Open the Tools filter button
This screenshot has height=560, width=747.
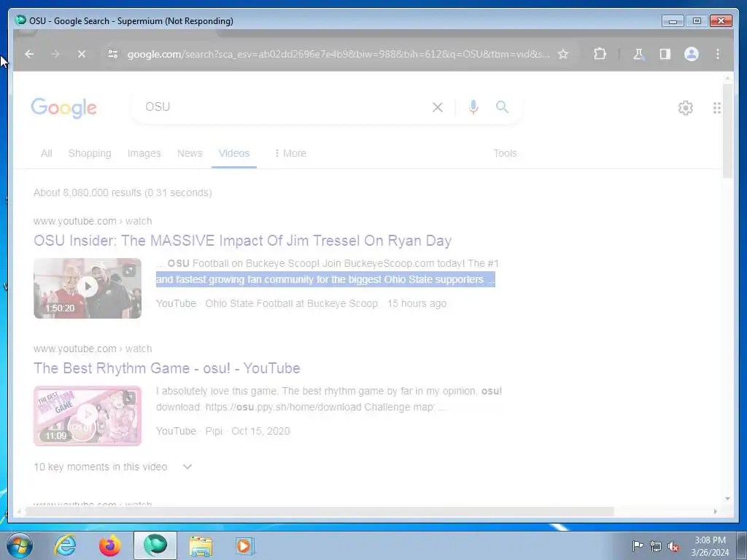(505, 153)
